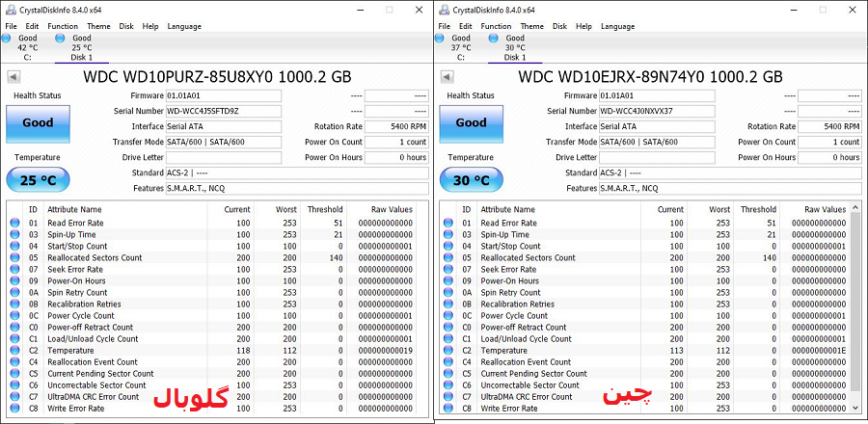
Task: Click previous disk arrow beside WD10PURZ title
Action: coord(14,77)
